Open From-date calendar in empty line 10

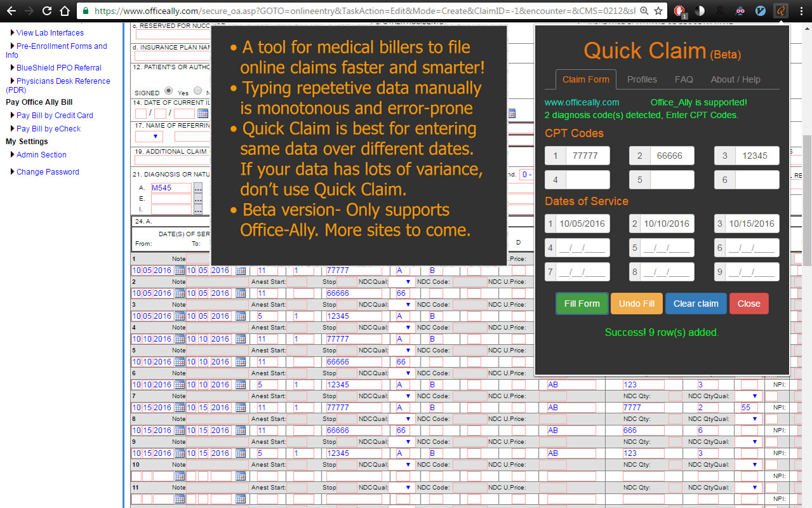pos(180,476)
